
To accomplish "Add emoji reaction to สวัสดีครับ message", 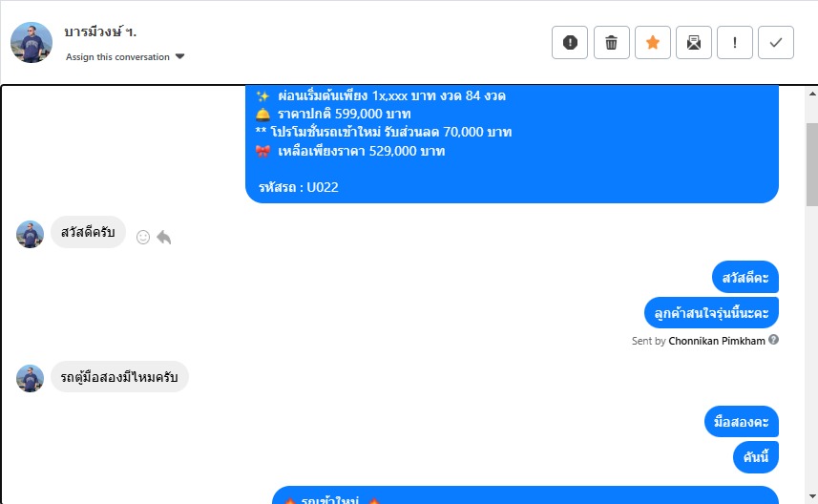I will pos(143,238).
